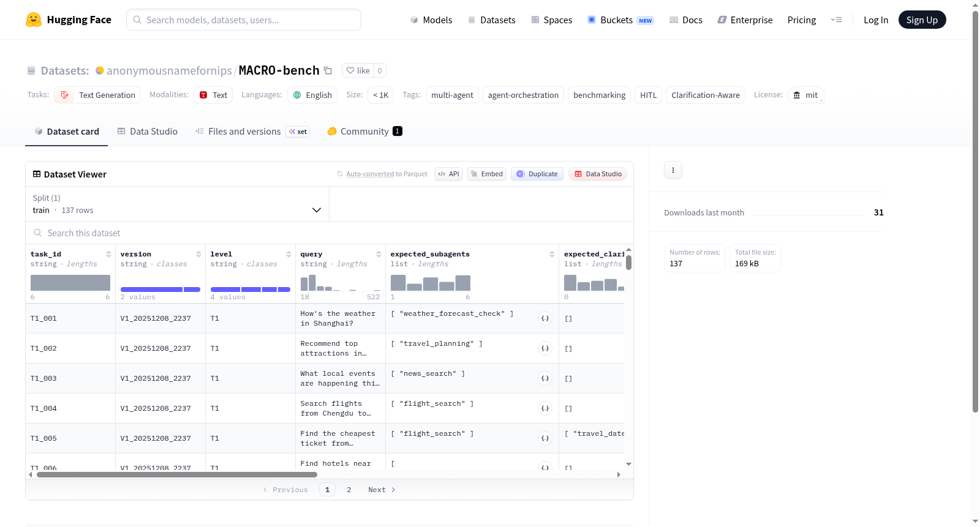Sort by the expected_subagents column
Screen dimensions: 980x527
point(552,254)
